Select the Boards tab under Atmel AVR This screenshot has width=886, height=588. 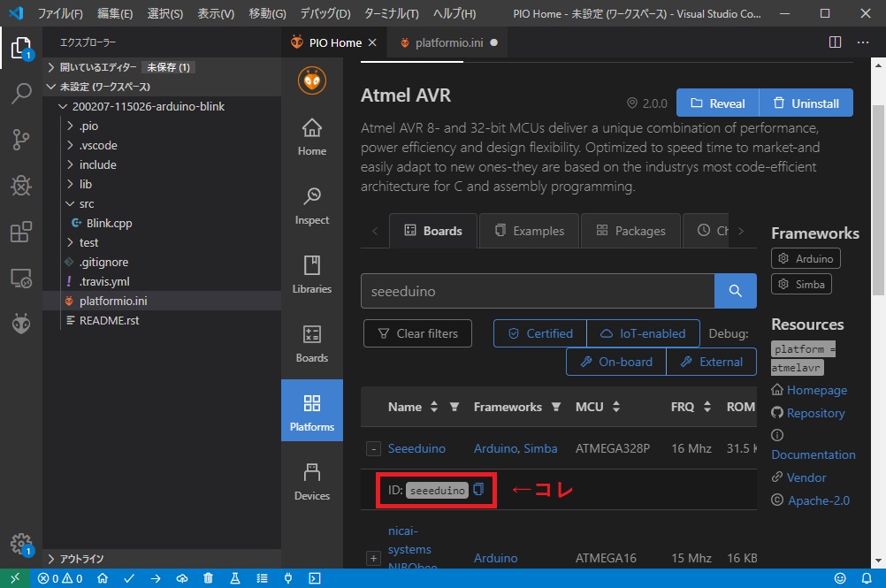433,231
